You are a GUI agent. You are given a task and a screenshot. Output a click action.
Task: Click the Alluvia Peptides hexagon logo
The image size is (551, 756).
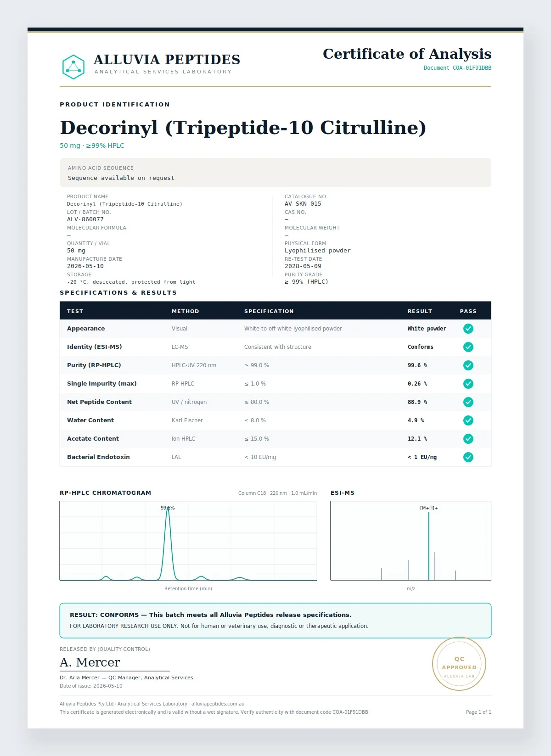tap(73, 67)
